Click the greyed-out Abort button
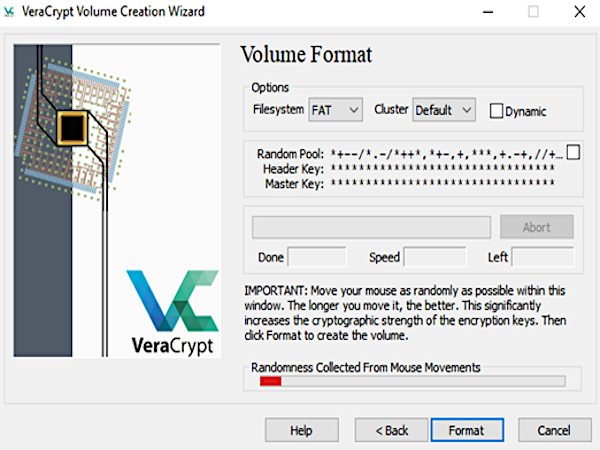The height and width of the screenshot is (450, 600). [x=536, y=227]
